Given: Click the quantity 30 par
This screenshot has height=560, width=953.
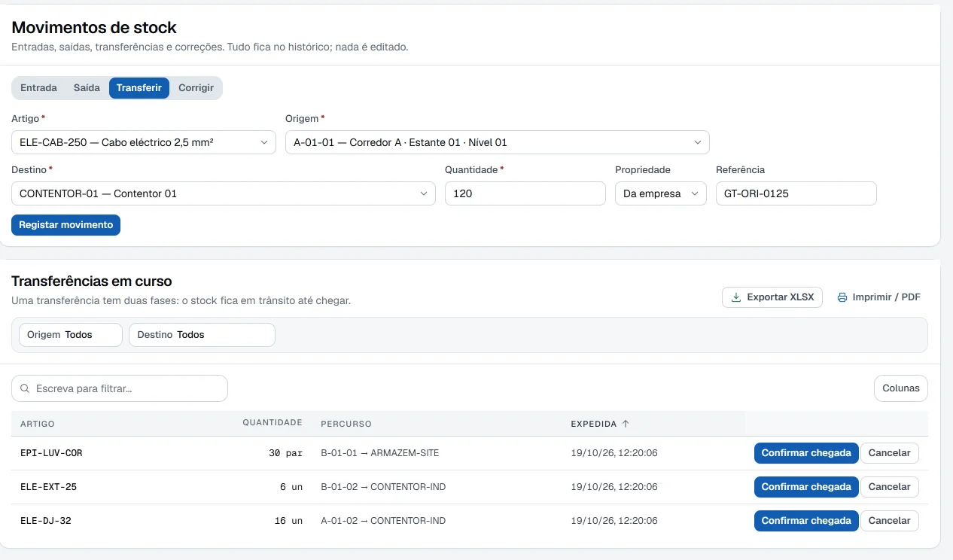Looking at the screenshot, I should pos(285,453).
